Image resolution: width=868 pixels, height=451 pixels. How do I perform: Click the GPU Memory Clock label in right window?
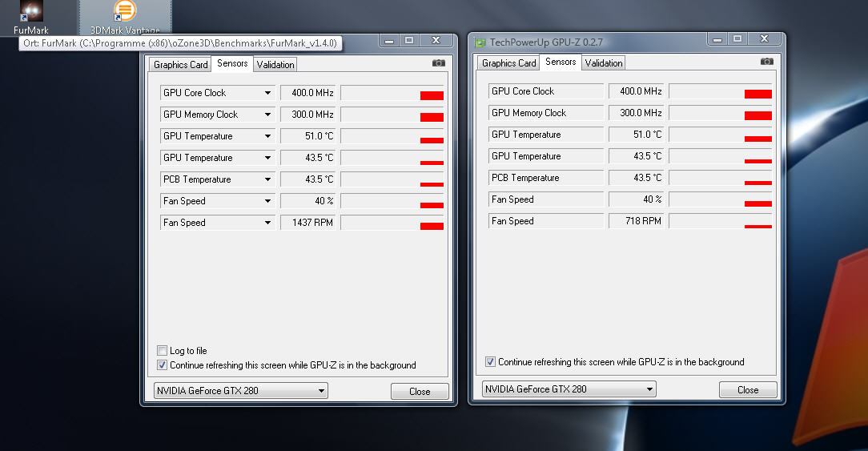[x=546, y=112]
